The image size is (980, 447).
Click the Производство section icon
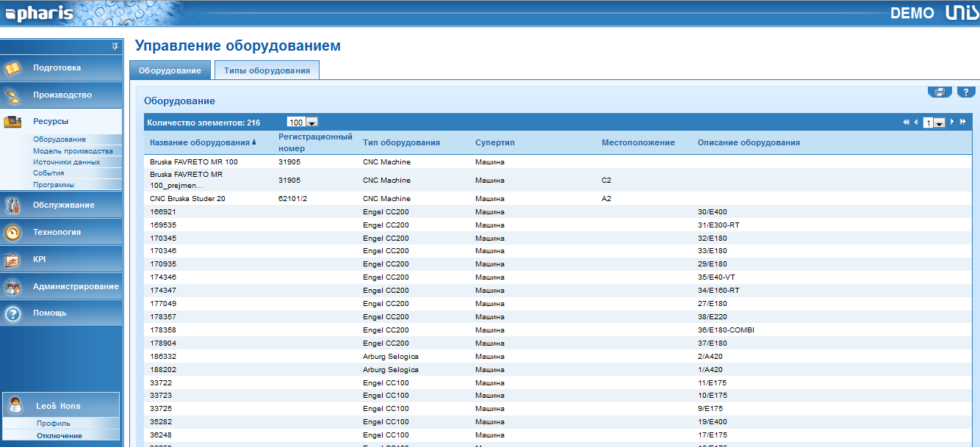point(12,95)
